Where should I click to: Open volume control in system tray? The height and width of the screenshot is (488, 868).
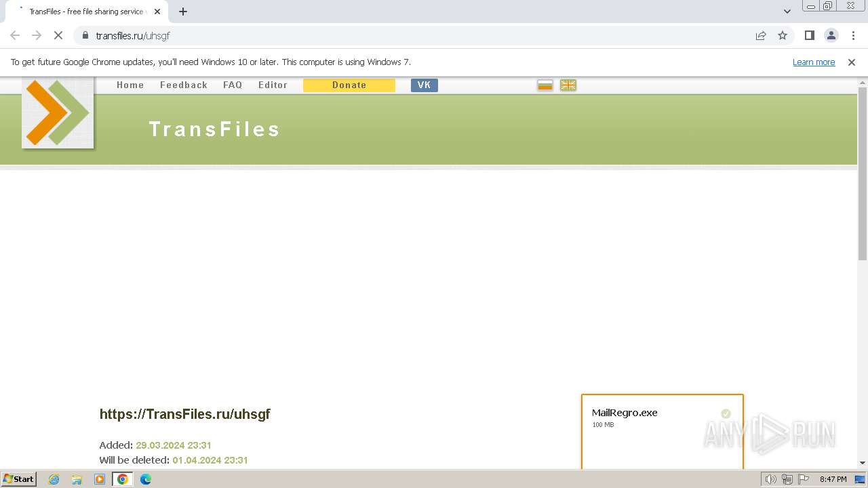click(x=770, y=479)
